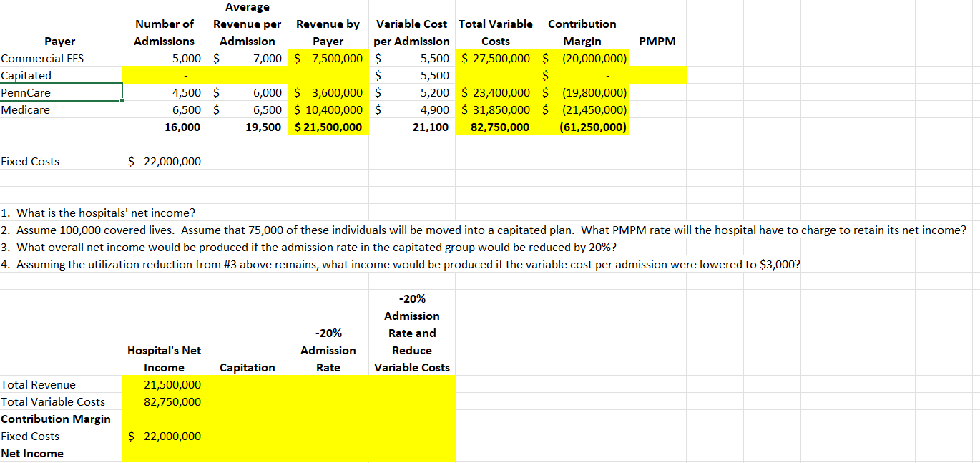Click the -20% Admission Rate header
The height and width of the screenshot is (463, 980).
328,350
